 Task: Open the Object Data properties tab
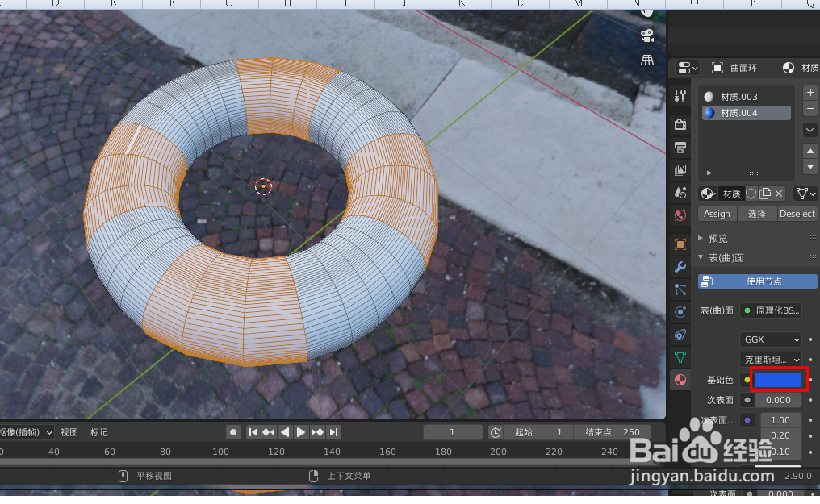point(680,356)
